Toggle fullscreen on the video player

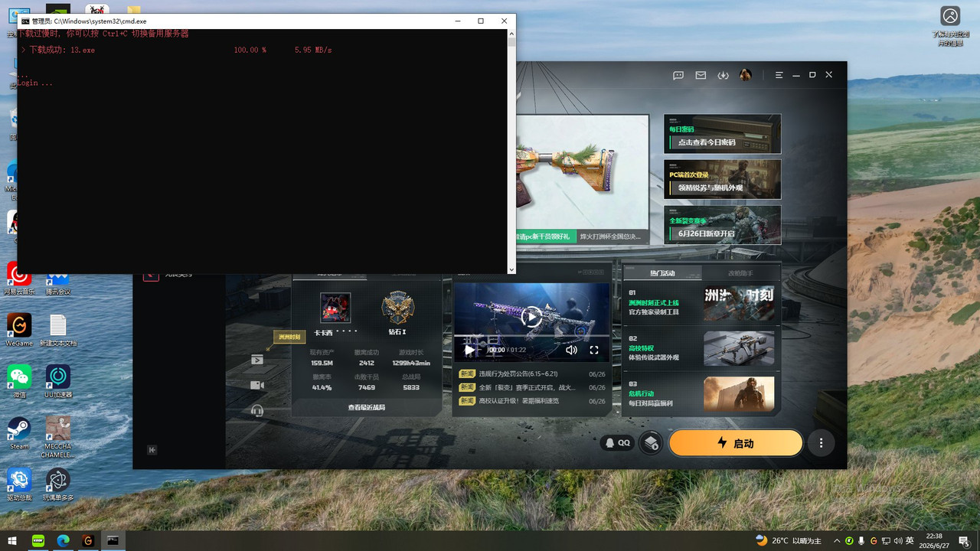pyautogui.click(x=594, y=350)
